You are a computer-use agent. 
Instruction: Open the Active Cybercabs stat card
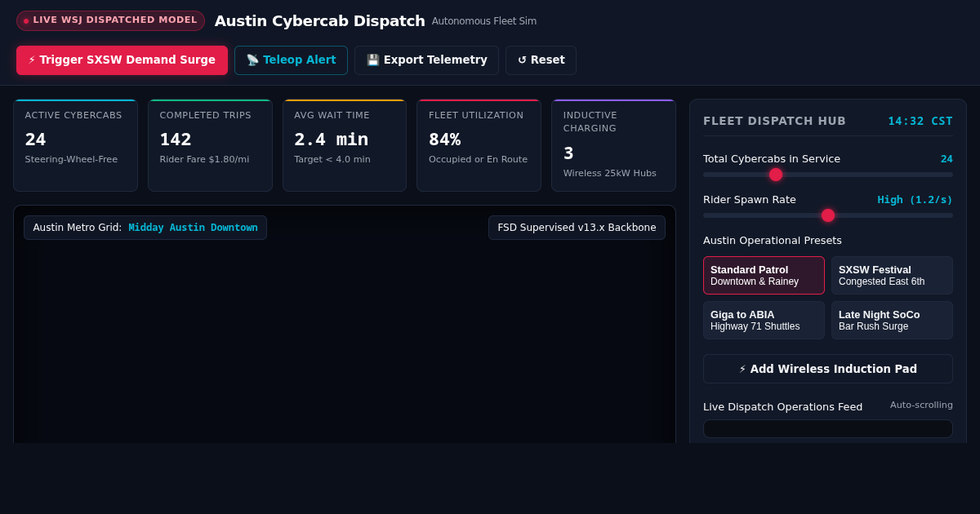[x=75, y=146]
